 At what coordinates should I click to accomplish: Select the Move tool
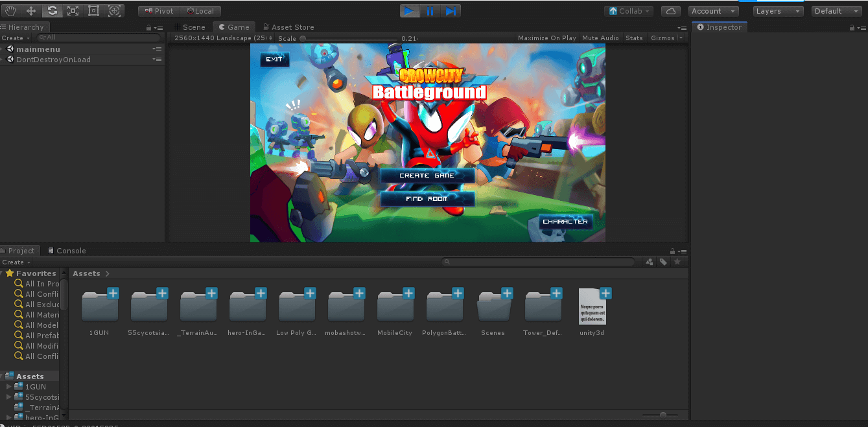click(x=31, y=11)
